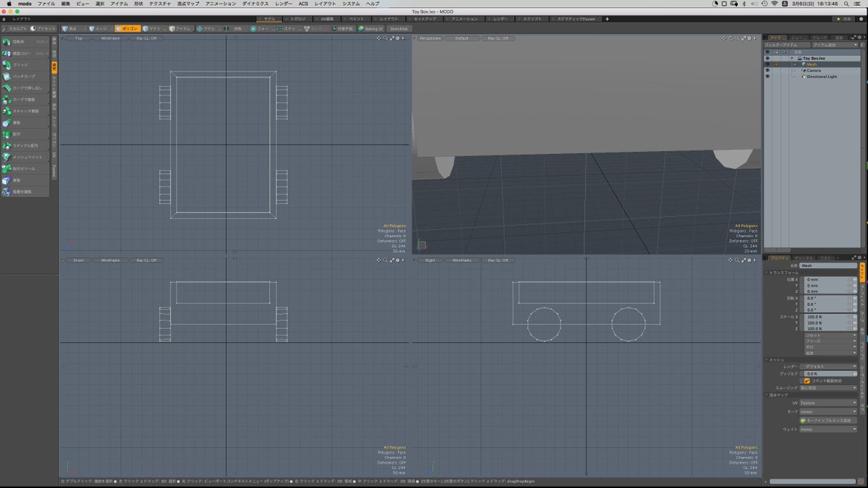Open the UV Texture dropdown

[828, 403]
